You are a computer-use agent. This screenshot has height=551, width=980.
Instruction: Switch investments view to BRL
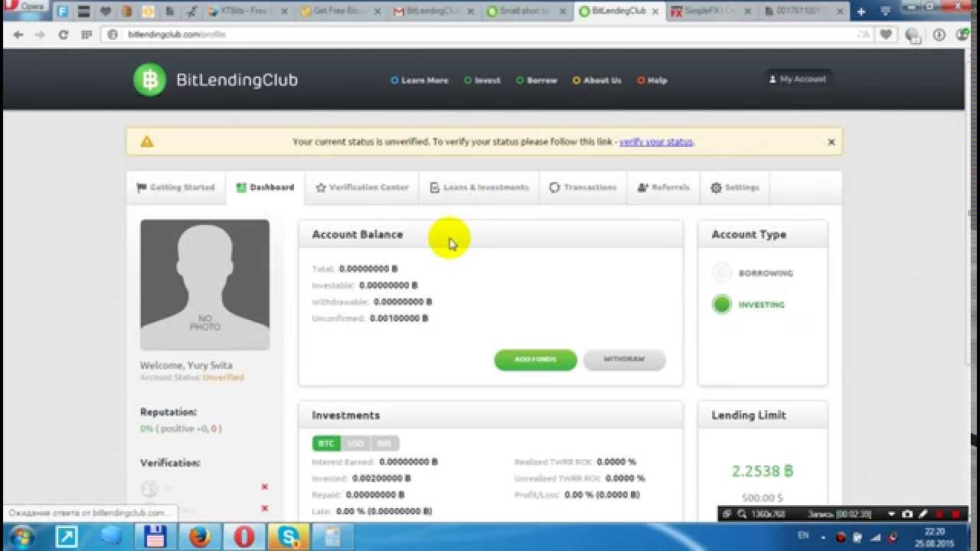[384, 444]
